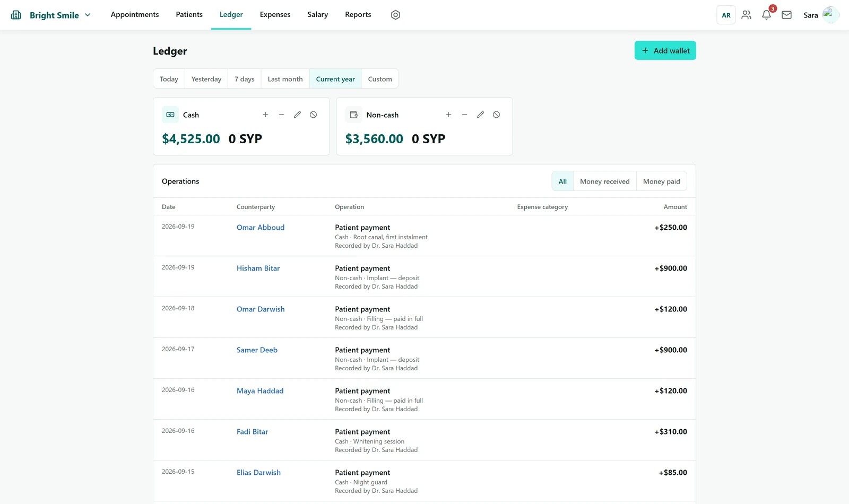
Task: Withdraw from Cash wallet with minus icon
Action: 281,115
